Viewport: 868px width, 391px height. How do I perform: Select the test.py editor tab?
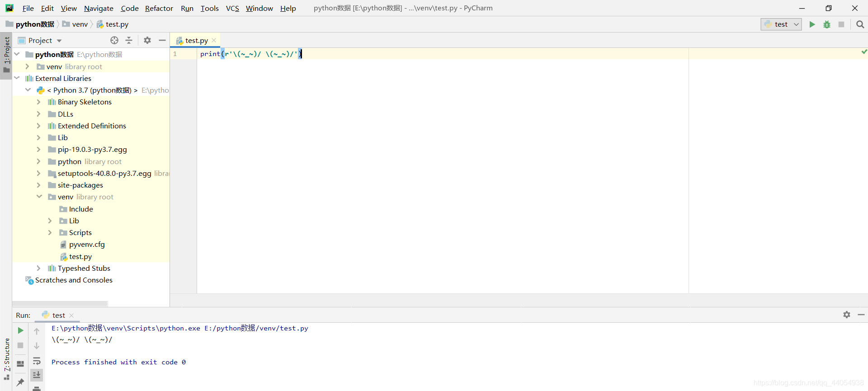(196, 40)
